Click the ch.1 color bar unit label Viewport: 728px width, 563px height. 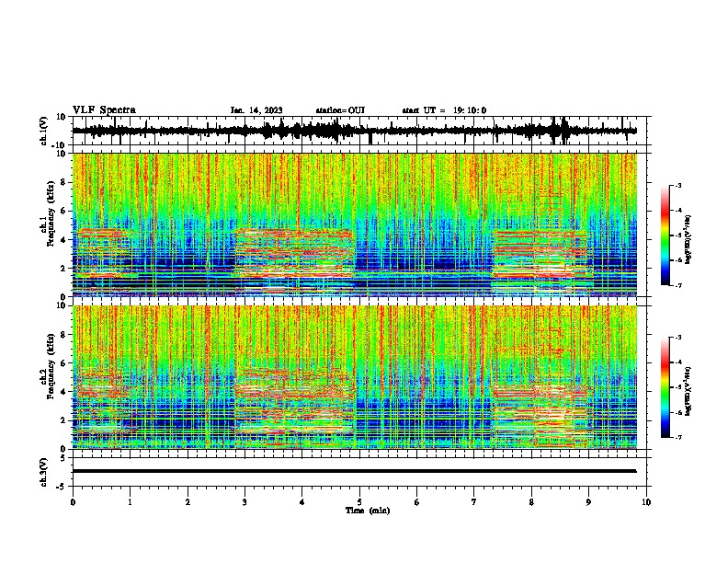click(688, 239)
